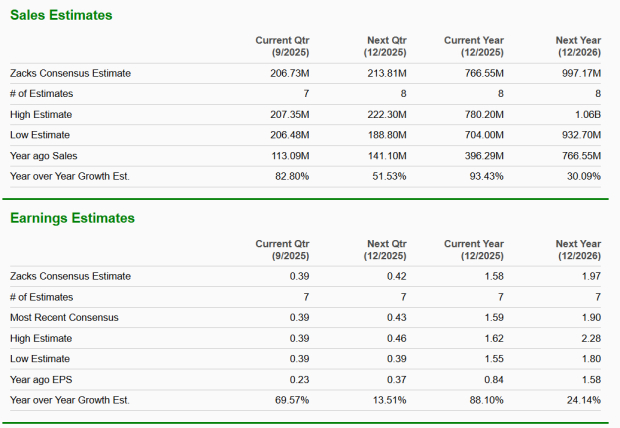Select sales growth estimate 30.09%
620x428 pixels.
click(584, 176)
